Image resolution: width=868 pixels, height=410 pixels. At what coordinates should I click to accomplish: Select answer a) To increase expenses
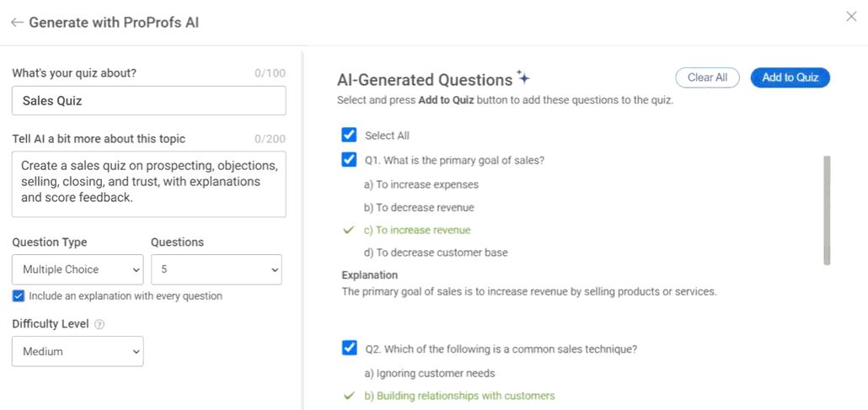pos(421,185)
